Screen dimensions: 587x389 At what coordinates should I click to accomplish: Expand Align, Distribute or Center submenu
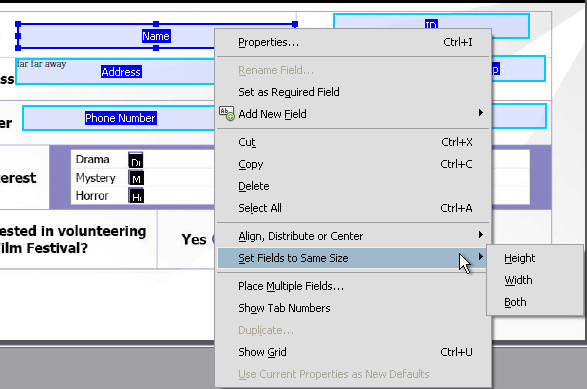353,236
